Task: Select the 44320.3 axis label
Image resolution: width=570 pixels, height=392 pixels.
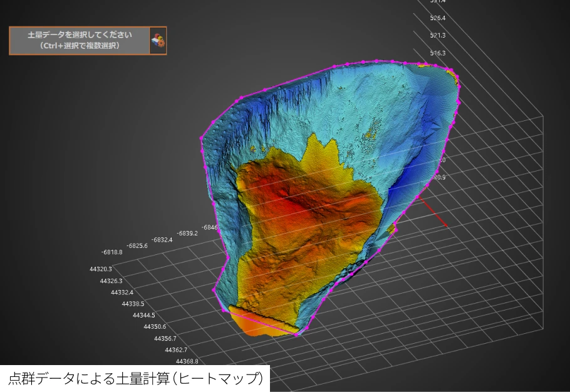Action: coord(101,269)
